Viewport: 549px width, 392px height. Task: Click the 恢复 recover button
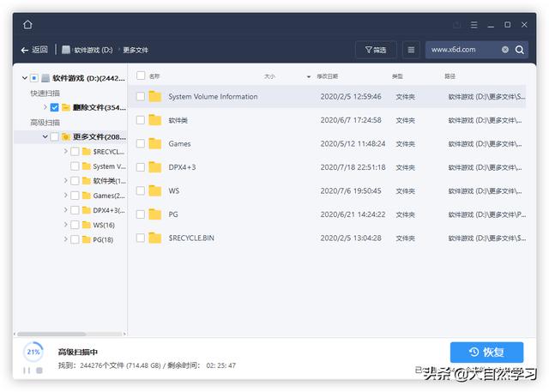click(486, 352)
